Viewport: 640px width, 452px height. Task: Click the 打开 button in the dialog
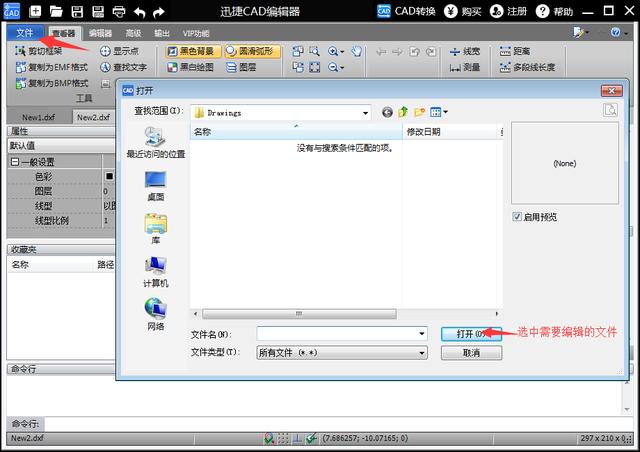tap(471, 334)
